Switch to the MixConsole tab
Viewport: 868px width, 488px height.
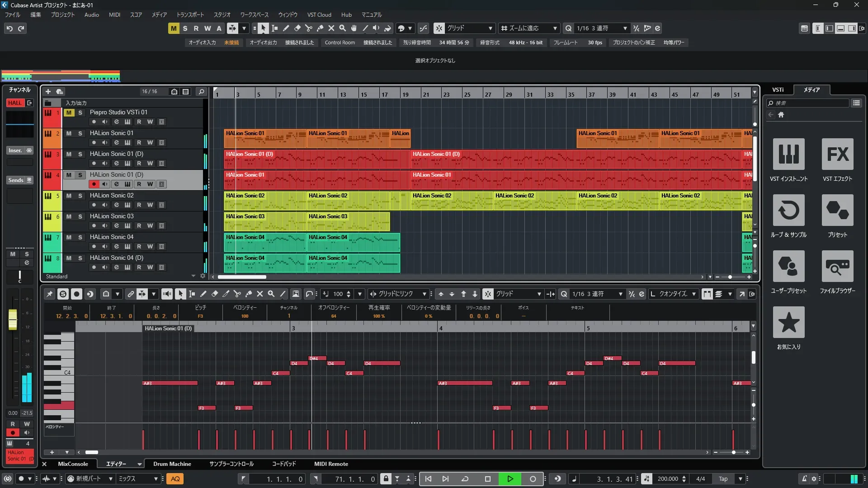[x=73, y=464]
